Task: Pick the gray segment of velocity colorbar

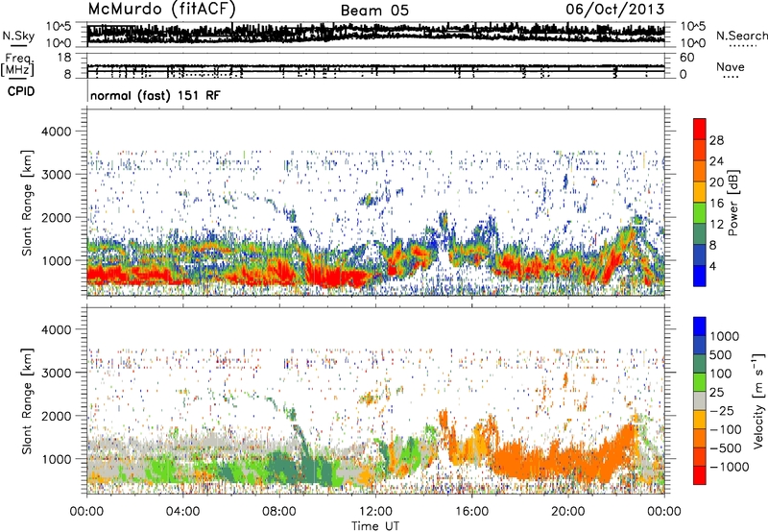Action: [x=700, y=401]
